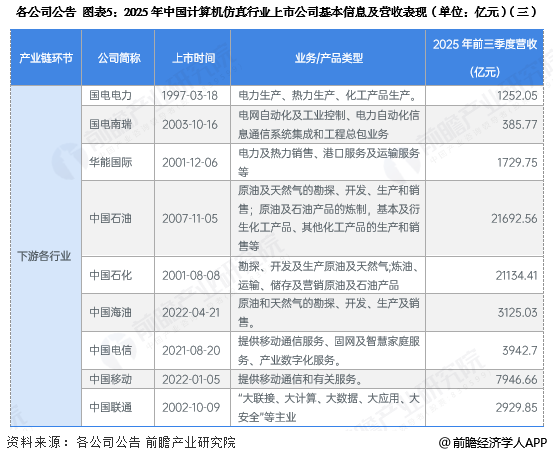Select company name 中国移动

(110, 379)
